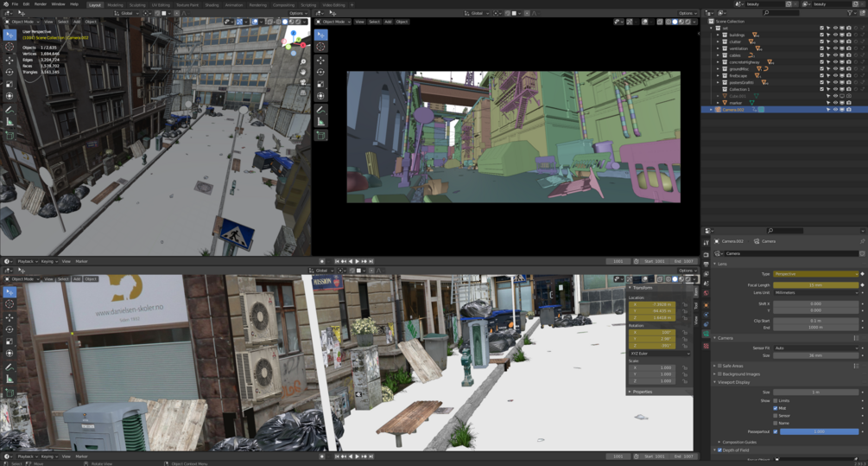Disable the Mist checkbox
Image resolution: width=868 pixels, height=466 pixels.
pos(776,408)
